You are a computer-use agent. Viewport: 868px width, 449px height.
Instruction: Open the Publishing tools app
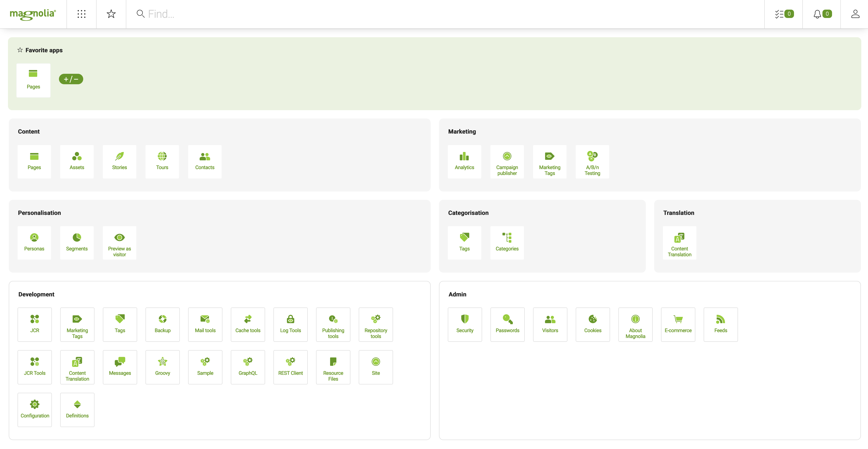click(333, 325)
